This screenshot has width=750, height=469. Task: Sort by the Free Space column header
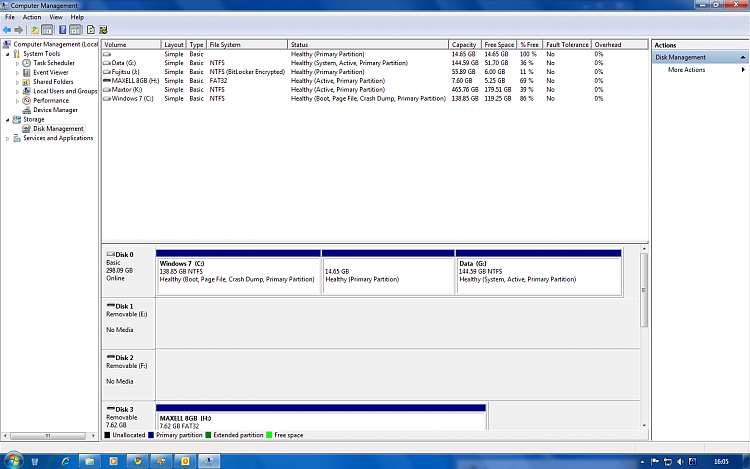(499, 44)
